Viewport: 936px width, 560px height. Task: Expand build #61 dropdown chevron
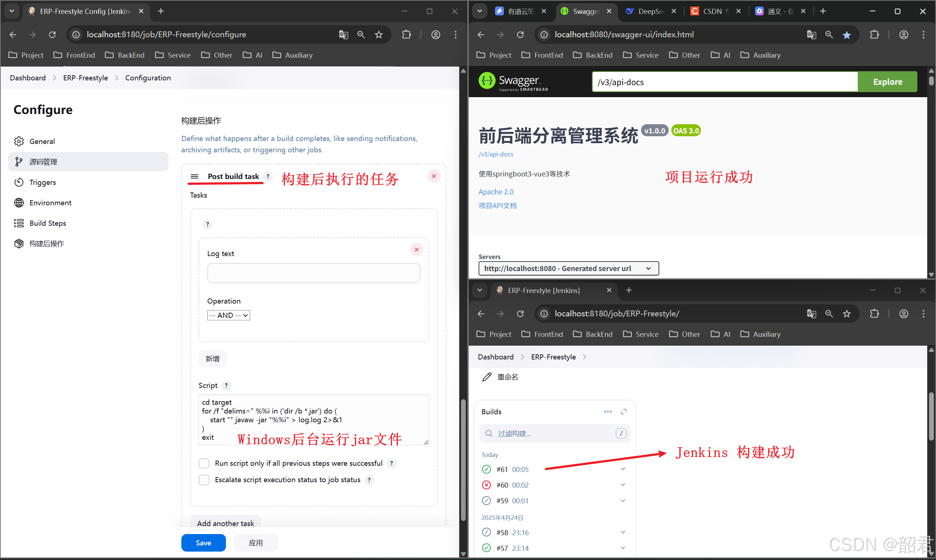pyautogui.click(x=623, y=469)
